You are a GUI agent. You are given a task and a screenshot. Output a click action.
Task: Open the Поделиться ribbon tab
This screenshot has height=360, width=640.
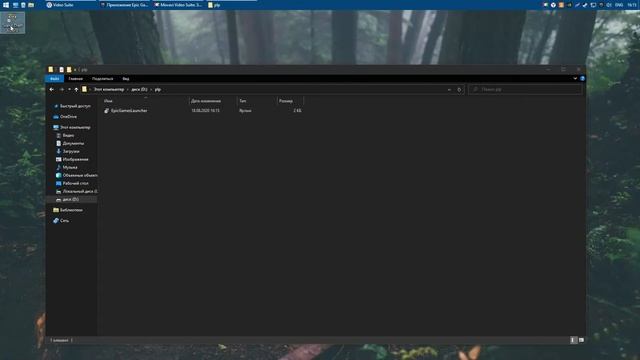[x=102, y=78]
